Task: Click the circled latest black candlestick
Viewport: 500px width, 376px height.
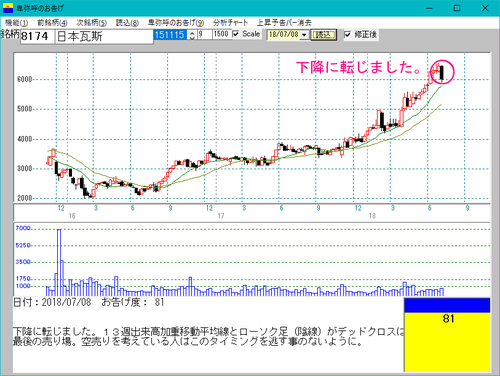Action: tap(442, 73)
